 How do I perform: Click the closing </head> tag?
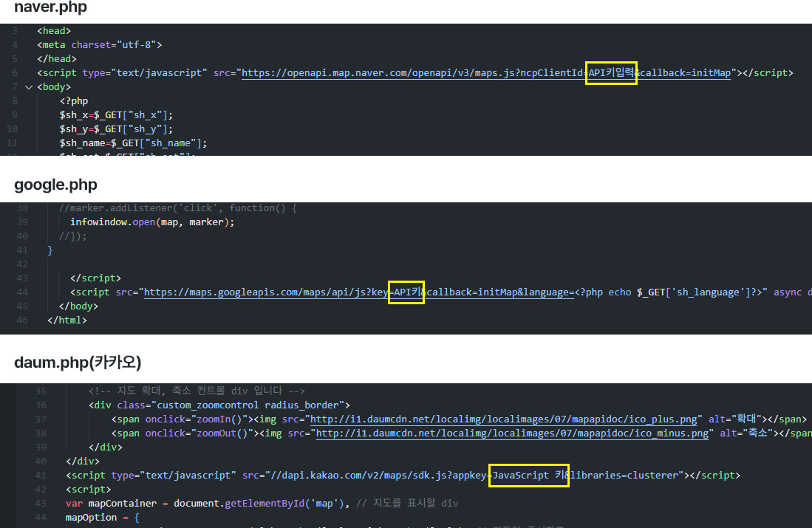coord(57,59)
